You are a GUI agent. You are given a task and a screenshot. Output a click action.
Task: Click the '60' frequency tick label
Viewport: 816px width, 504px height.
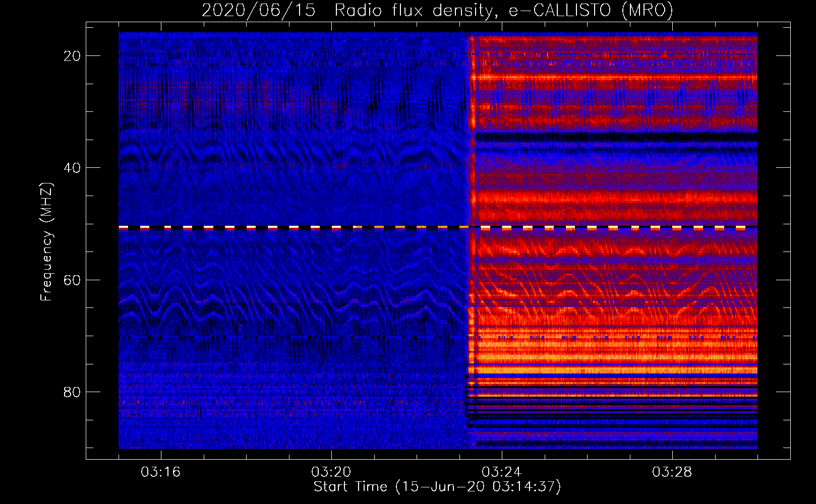(72, 280)
